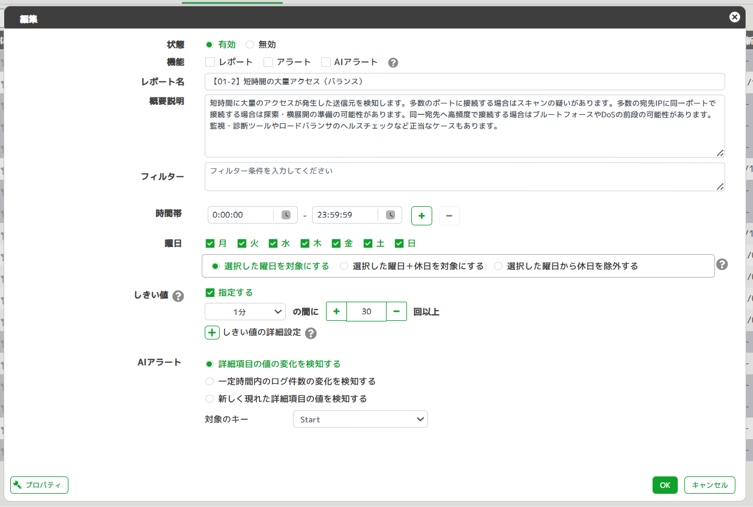Click the フィルター condition text area
Image resolution: width=753 pixels, height=507 pixels.
[x=464, y=177]
